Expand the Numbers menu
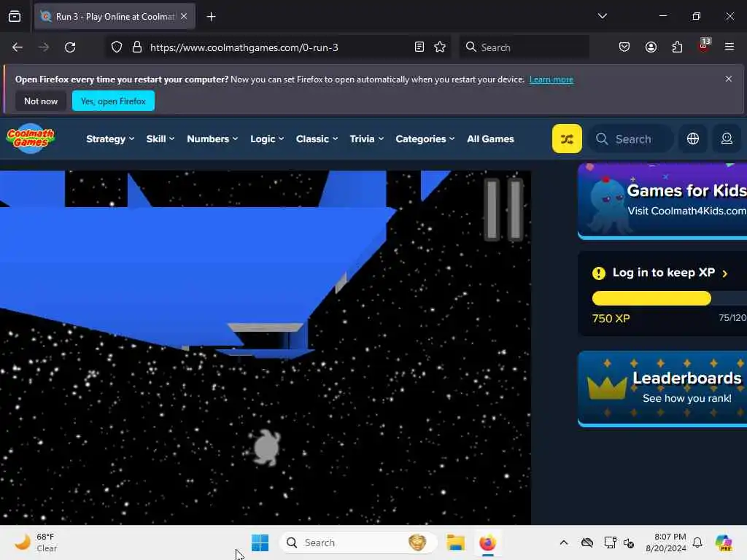 212,139
